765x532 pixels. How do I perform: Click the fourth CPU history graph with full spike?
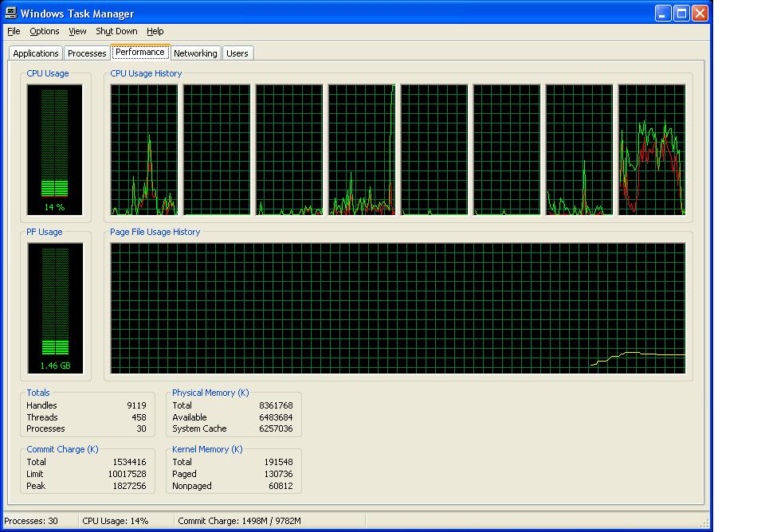[362, 150]
